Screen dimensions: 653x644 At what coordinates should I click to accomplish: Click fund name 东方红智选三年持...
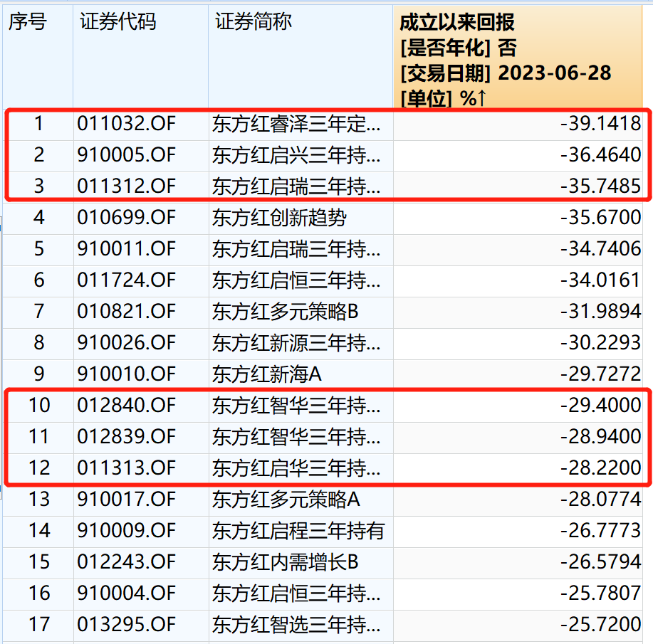coord(296,625)
